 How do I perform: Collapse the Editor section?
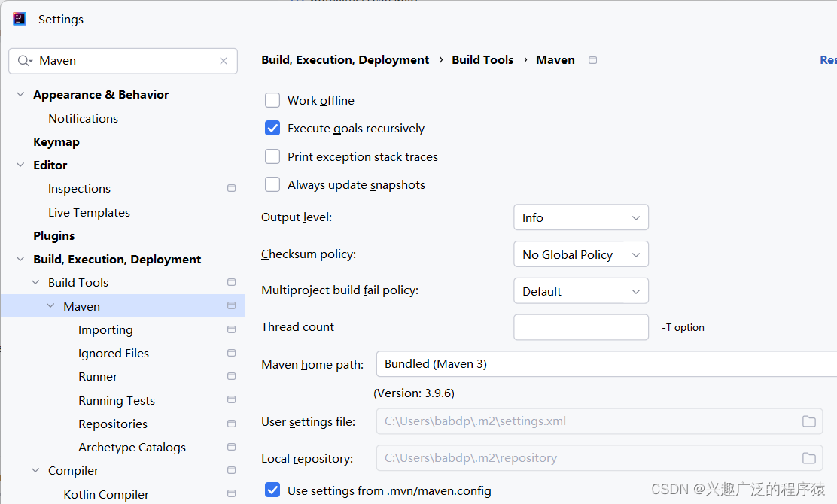tap(20, 165)
